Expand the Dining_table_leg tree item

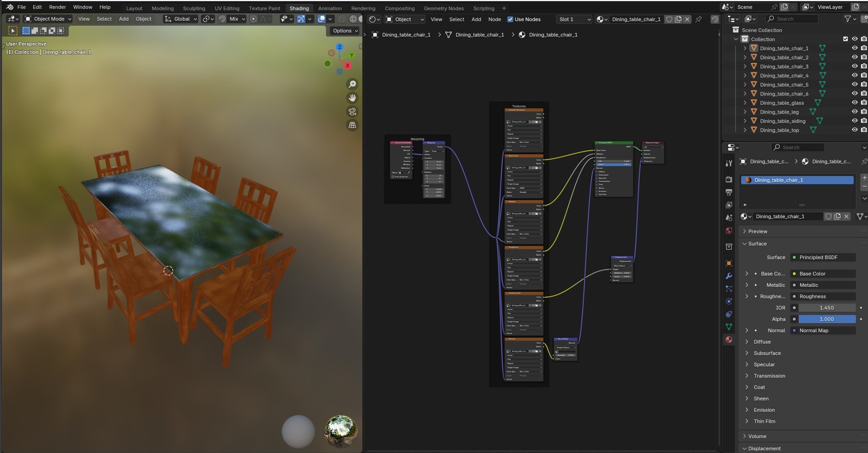(x=745, y=112)
